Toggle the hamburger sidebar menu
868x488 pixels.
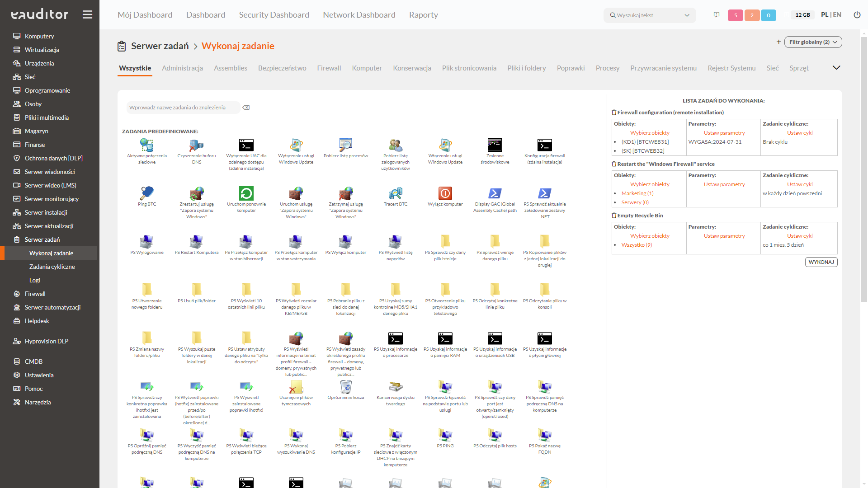pyautogui.click(x=87, y=14)
